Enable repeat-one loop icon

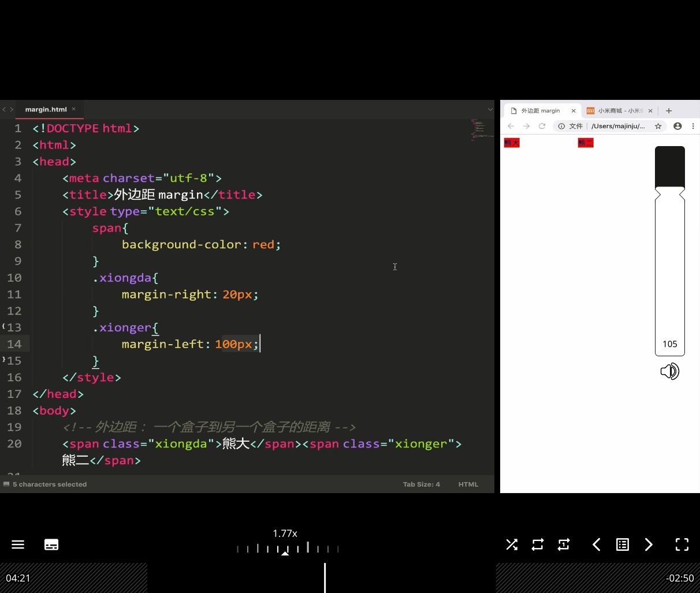pos(564,544)
